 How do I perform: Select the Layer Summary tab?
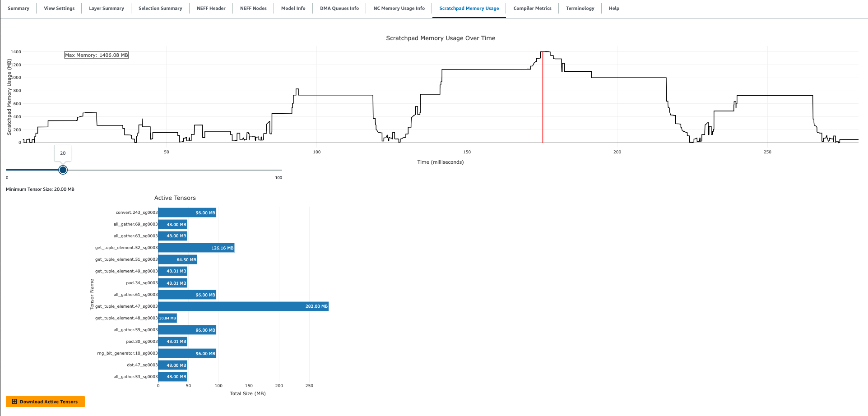(106, 8)
